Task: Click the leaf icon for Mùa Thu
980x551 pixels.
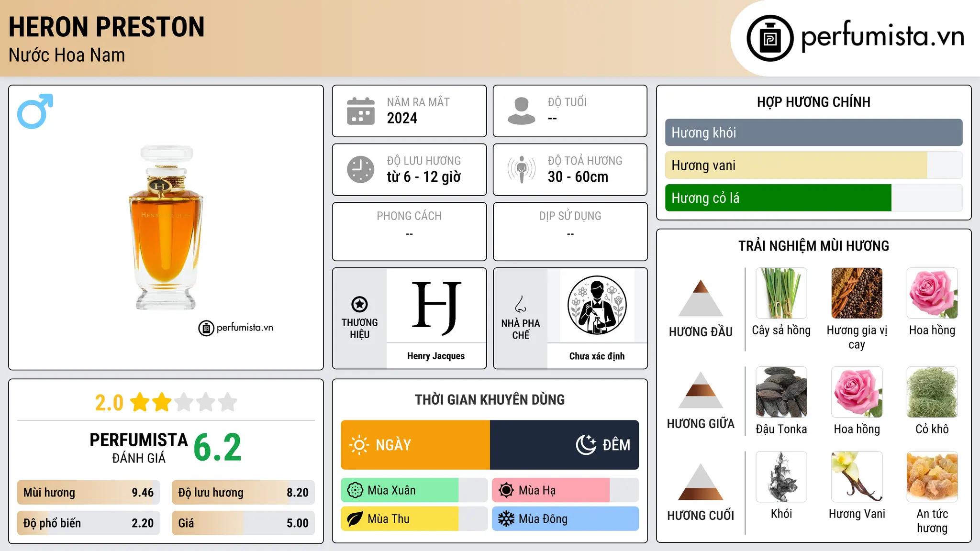Action: point(355,519)
